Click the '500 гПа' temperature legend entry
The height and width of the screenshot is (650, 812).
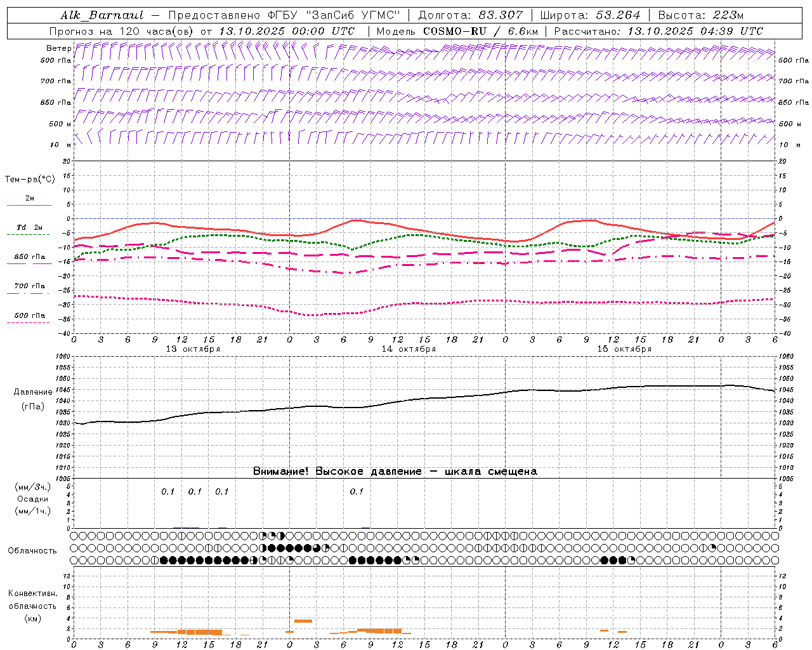(x=30, y=315)
